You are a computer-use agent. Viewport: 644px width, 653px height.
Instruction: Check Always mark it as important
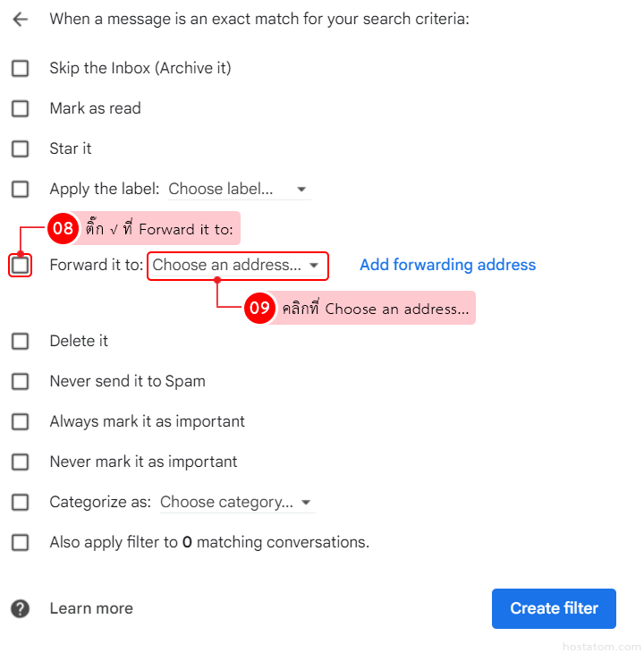point(21,421)
